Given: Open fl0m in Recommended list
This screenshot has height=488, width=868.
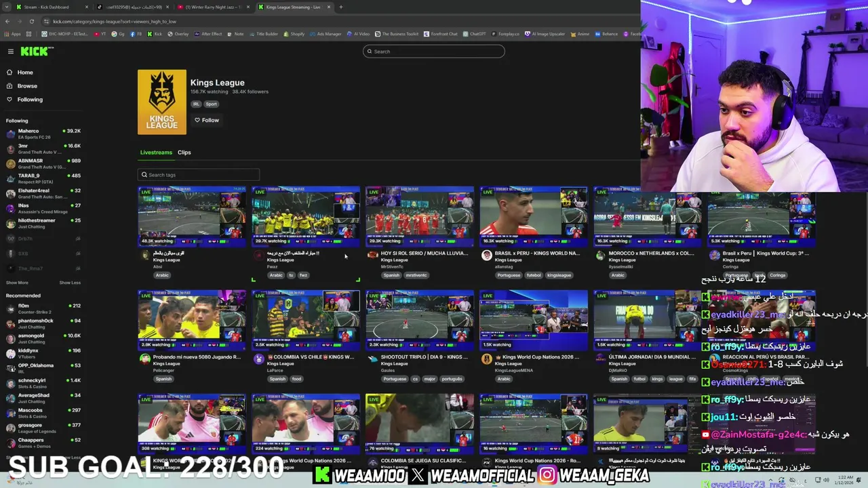Looking at the screenshot, I should tap(42, 308).
